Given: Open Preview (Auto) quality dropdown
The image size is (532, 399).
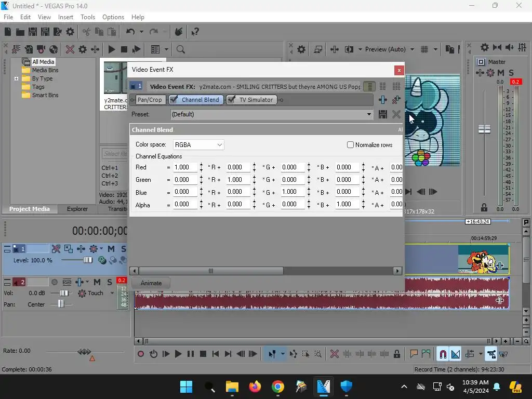Looking at the screenshot, I should click(x=412, y=49).
